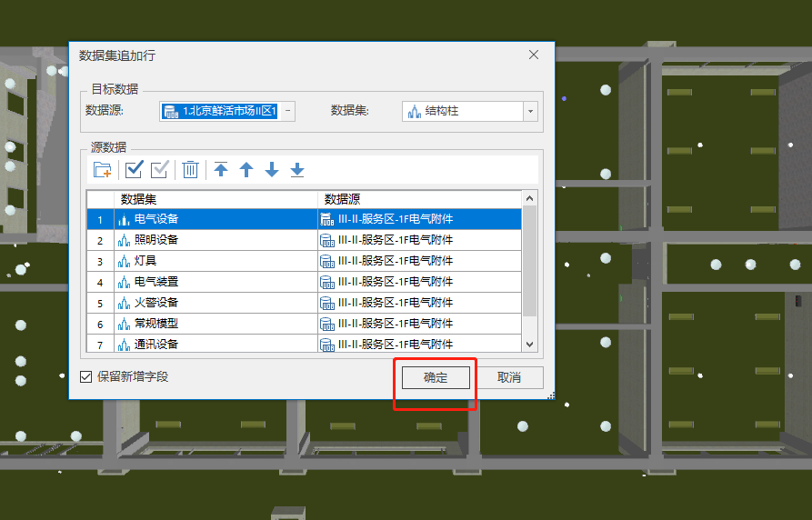Open the 数据源 dropdown arrow

pyautogui.click(x=288, y=111)
